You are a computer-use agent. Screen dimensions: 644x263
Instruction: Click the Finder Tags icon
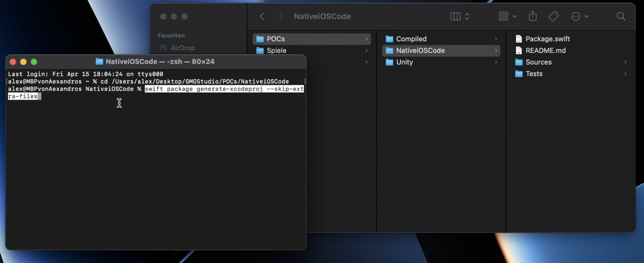point(553,17)
